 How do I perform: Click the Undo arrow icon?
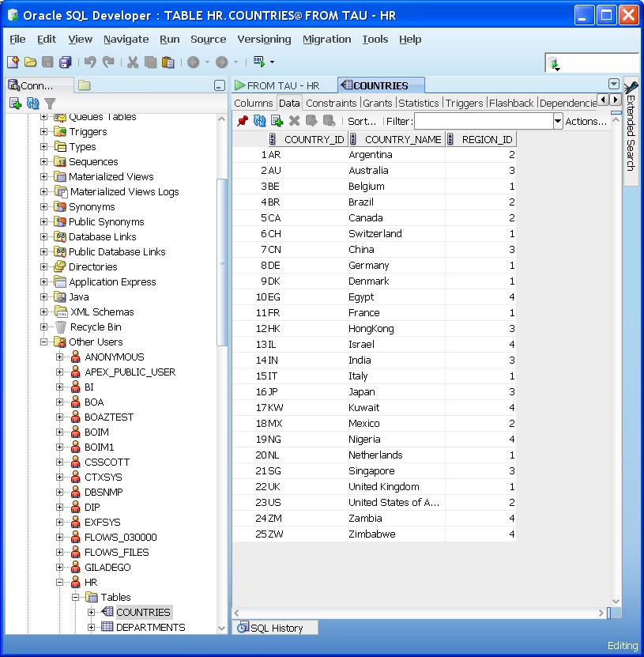90,62
